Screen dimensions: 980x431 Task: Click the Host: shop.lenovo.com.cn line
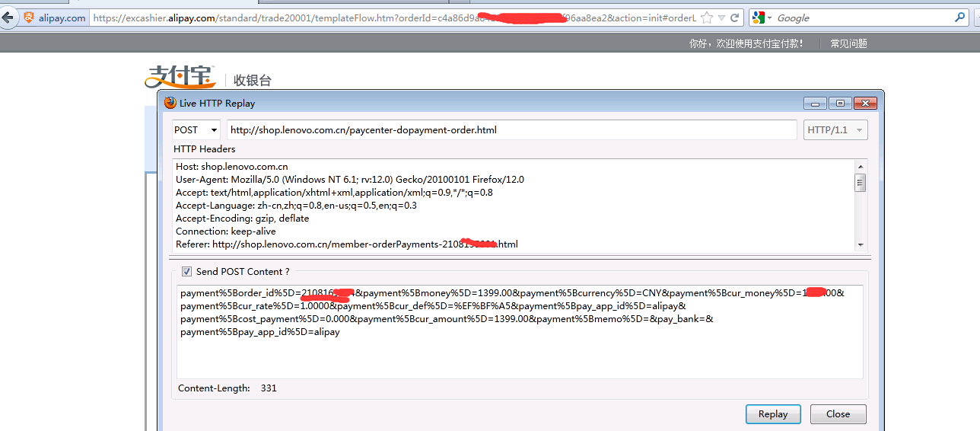[x=231, y=166]
